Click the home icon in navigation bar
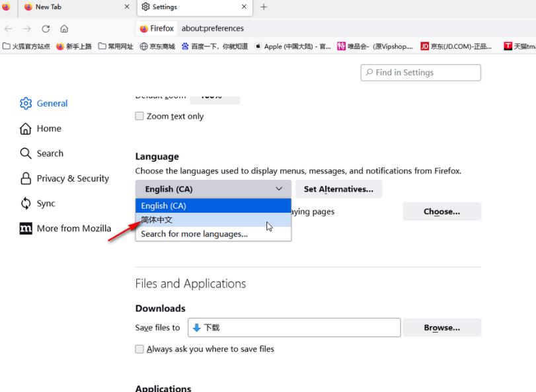This screenshot has width=536, height=392. click(64, 28)
